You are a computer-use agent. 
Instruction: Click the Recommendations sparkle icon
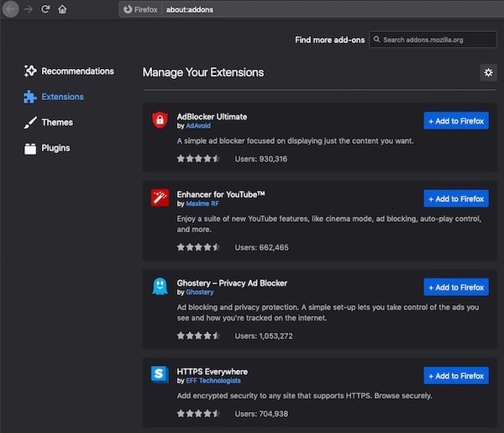[30, 71]
